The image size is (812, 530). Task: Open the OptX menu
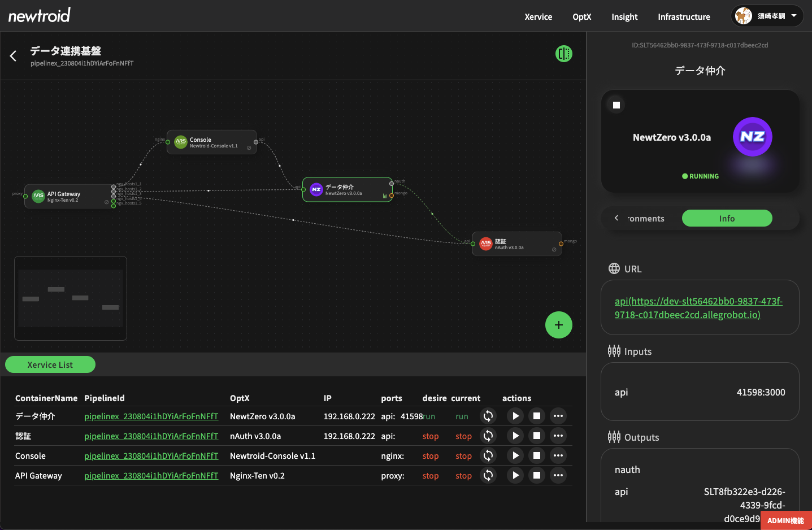click(581, 17)
